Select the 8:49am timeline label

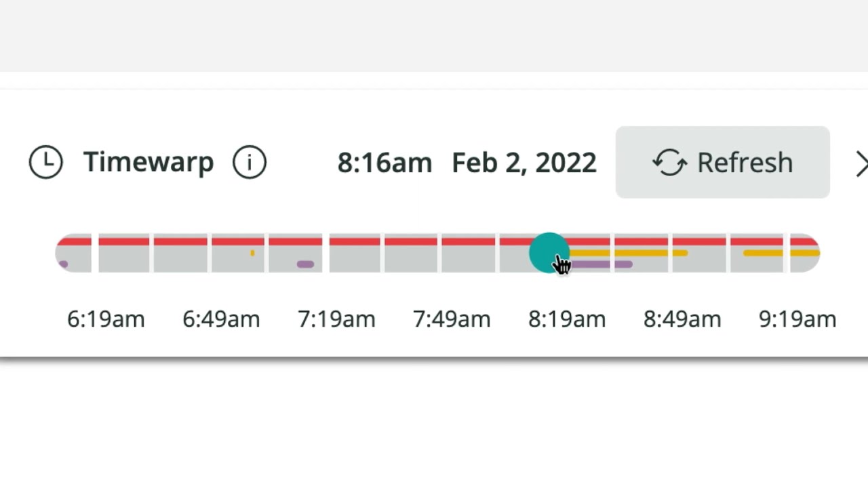(682, 319)
